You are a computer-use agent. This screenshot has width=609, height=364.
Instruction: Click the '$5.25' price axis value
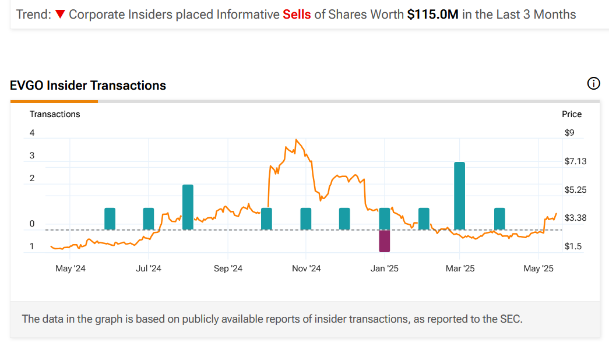(x=576, y=190)
